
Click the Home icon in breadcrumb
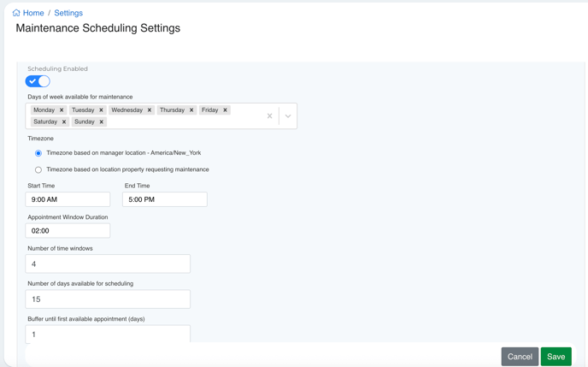pos(16,13)
